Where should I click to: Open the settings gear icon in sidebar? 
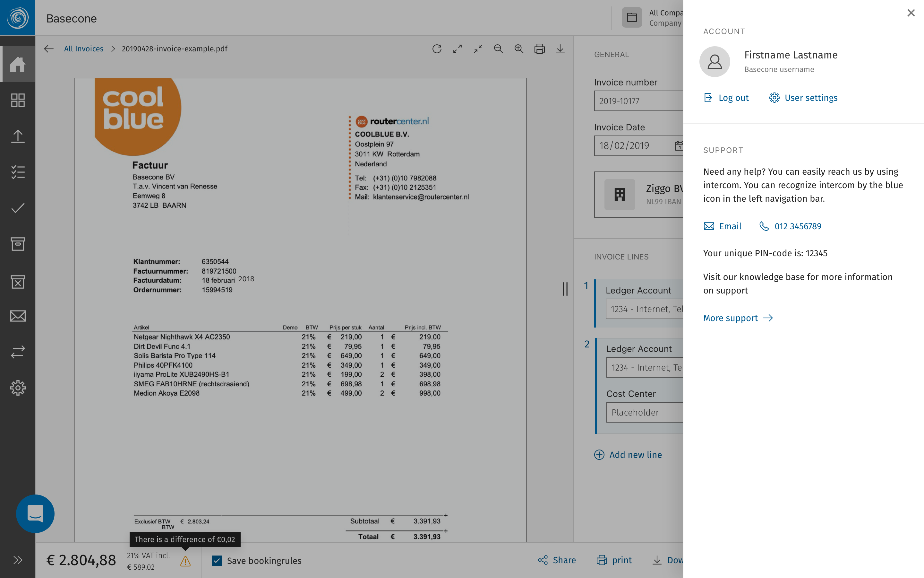18,388
